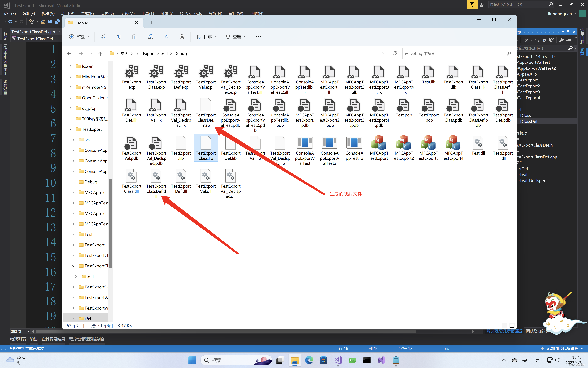
Task: Click Visual Studio Save All icon
Action: pos(57,22)
